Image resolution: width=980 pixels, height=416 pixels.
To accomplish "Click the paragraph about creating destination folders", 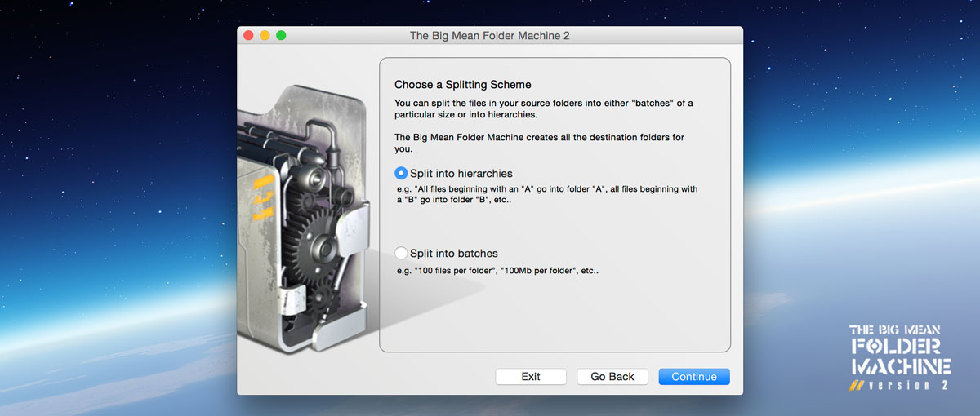I will tap(540, 143).
